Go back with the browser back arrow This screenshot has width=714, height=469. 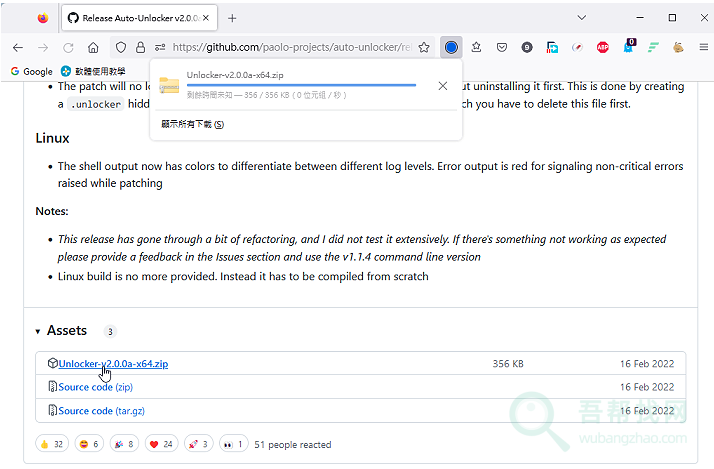click(18, 47)
